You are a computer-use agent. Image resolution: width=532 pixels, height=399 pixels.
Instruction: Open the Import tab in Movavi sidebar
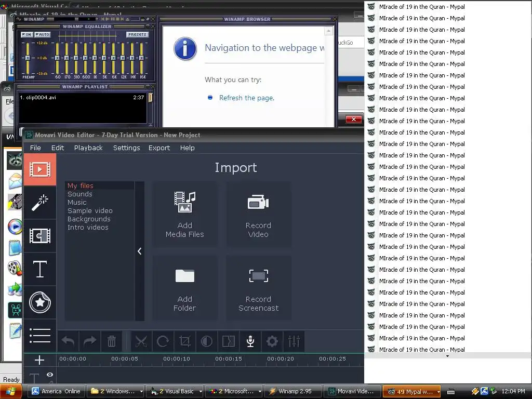click(x=40, y=169)
